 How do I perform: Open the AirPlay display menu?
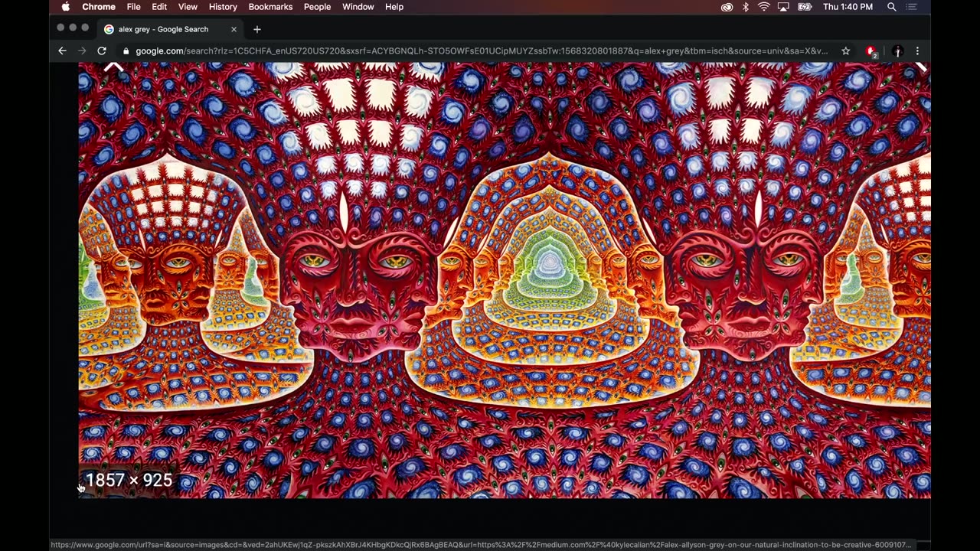point(783,7)
